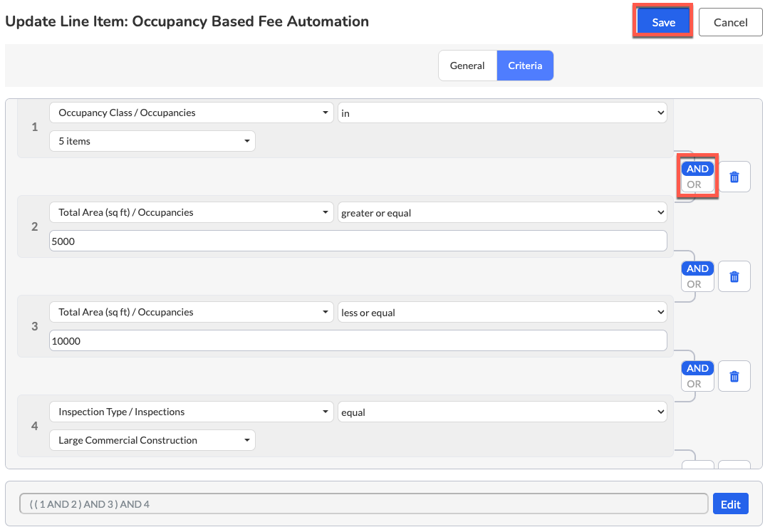Select OR between criteria 2 and 3
This screenshot has height=532, width=770.
tap(694, 284)
